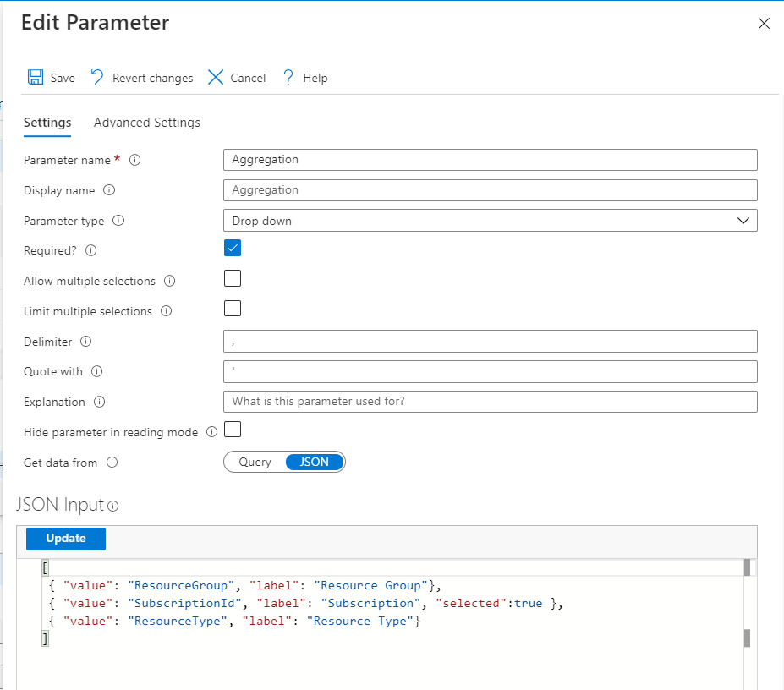Screen dimensions: 784x690
Task: Show info for Hide parameter in reading mode
Action: [212, 431]
